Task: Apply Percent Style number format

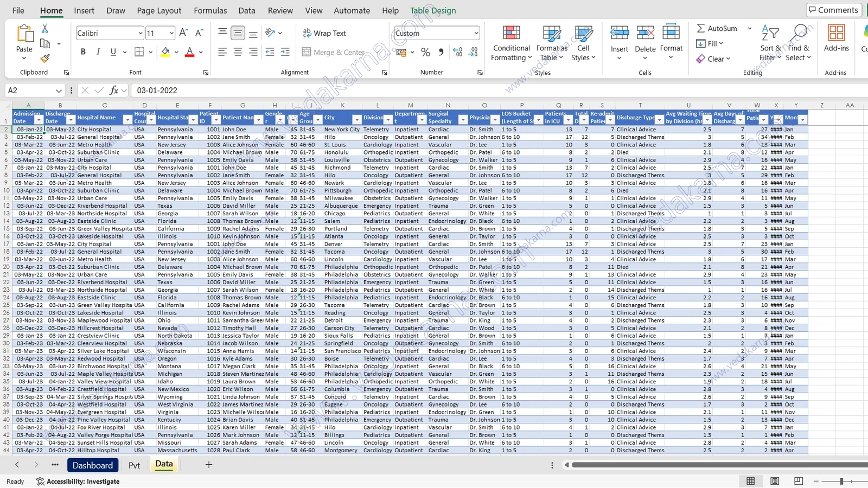Action: (426, 52)
